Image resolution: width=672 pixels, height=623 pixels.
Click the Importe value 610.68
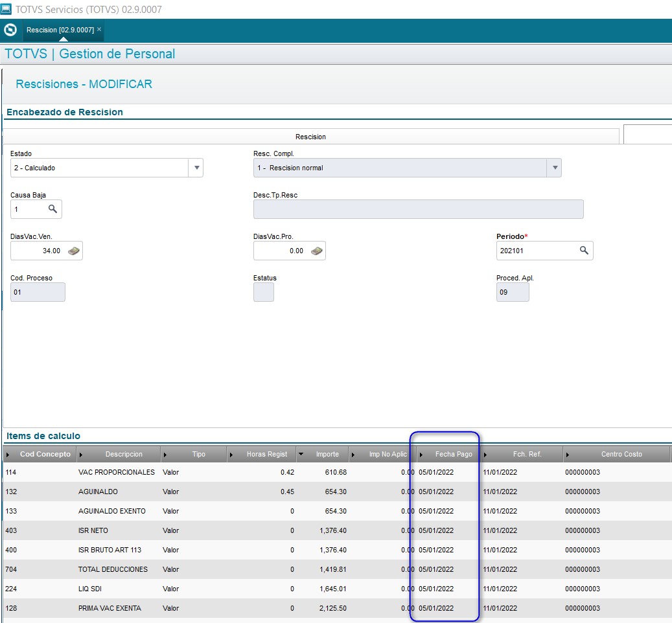point(336,472)
